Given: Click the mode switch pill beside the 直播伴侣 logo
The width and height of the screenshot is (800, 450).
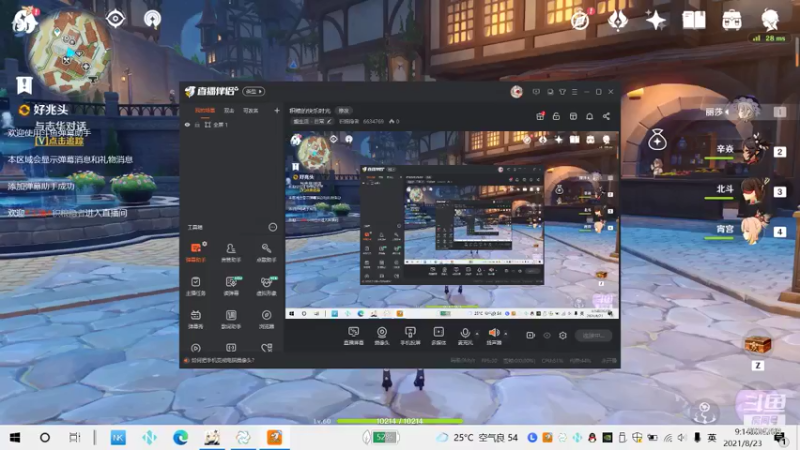Looking at the screenshot, I should coord(254,91).
